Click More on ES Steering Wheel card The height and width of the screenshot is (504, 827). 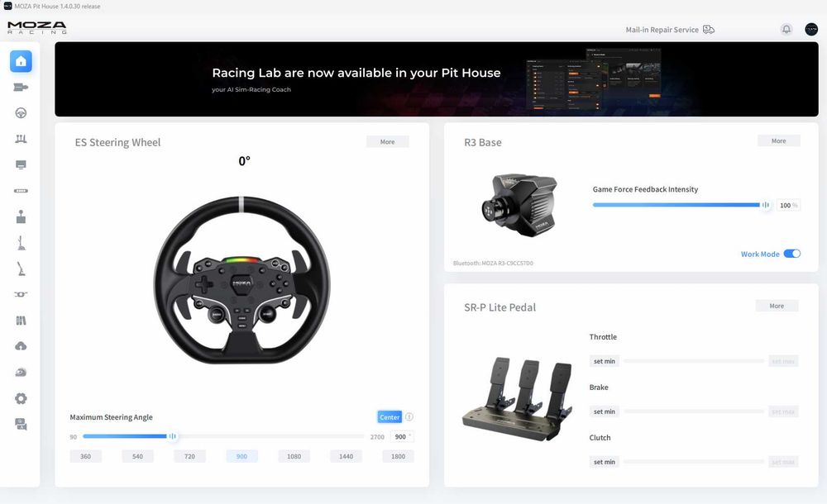click(388, 142)
